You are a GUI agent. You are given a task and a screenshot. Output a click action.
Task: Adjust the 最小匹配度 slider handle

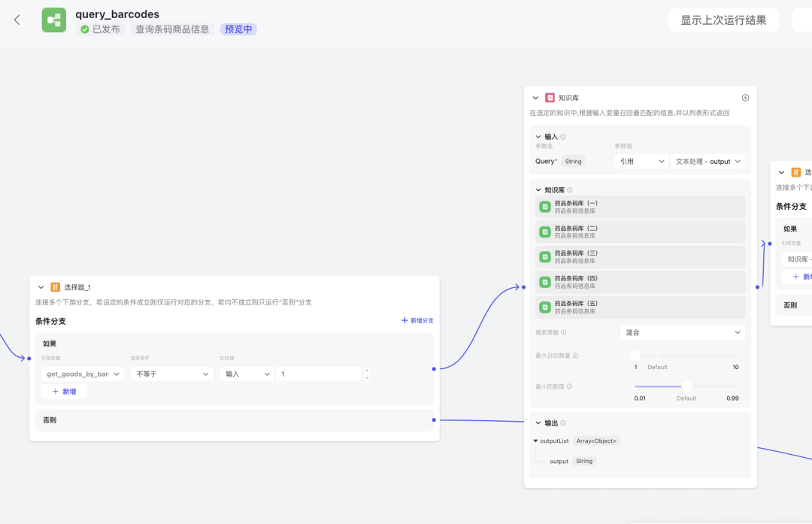(x=686, y=386)
